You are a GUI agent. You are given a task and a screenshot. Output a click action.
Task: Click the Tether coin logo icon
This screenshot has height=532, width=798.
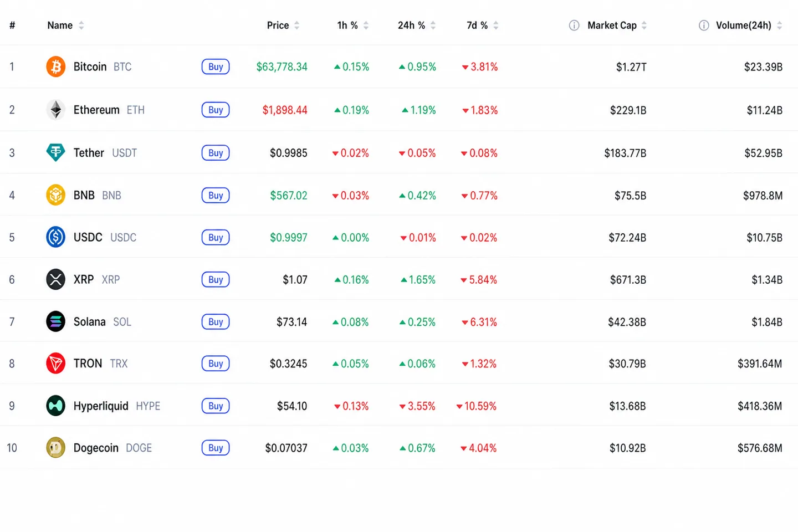[x=55, y=152]
